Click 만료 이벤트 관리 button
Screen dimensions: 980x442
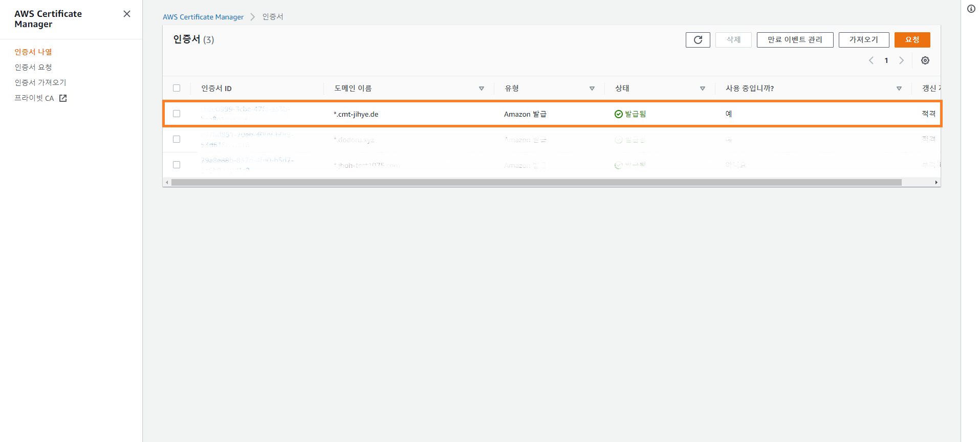click(x=795, y=40)
